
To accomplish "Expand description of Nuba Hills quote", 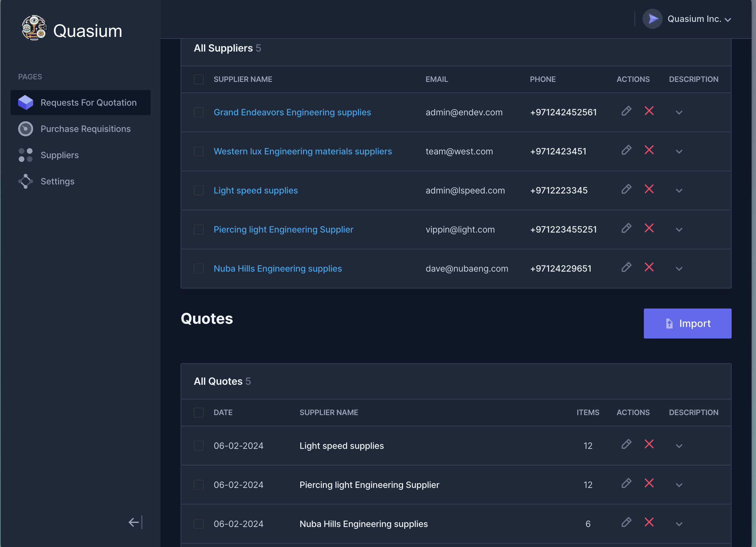I will [x=679, y=524].
